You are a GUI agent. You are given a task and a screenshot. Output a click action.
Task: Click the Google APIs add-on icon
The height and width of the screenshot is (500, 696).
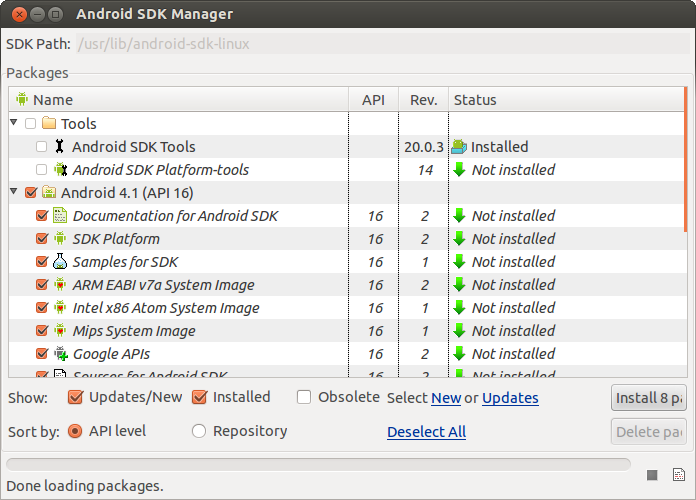61,353
